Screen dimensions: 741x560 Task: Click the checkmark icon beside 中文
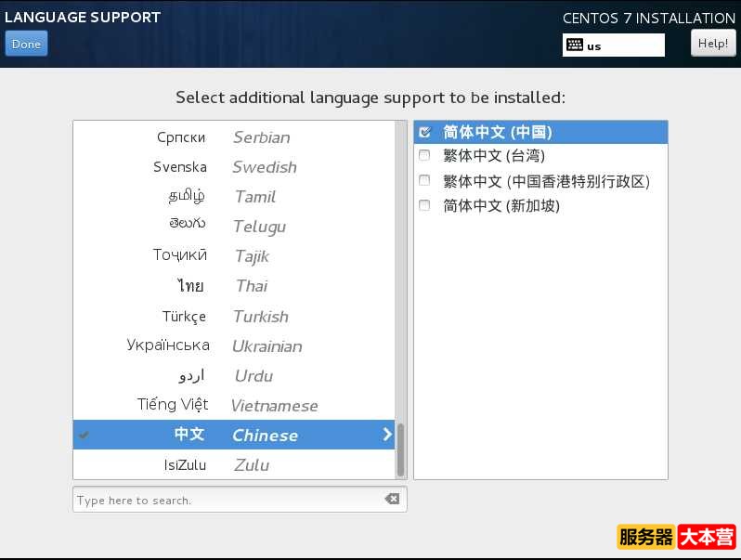click(x=84, y=435)
